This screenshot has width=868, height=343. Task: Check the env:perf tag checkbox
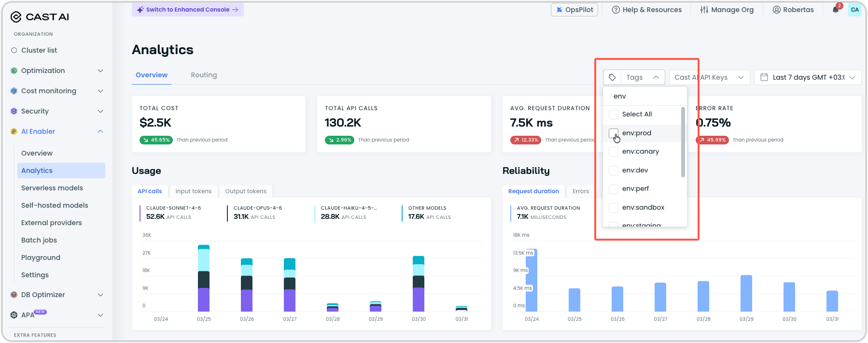click(x=614, y=189)
